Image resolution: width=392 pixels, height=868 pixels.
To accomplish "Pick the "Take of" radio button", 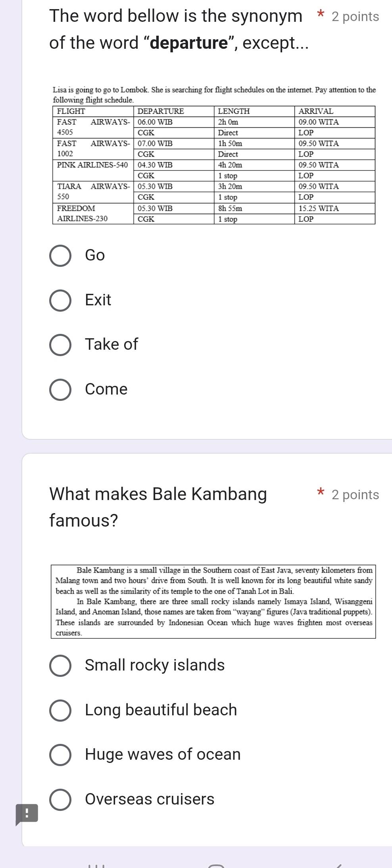I will click(60, 345).
